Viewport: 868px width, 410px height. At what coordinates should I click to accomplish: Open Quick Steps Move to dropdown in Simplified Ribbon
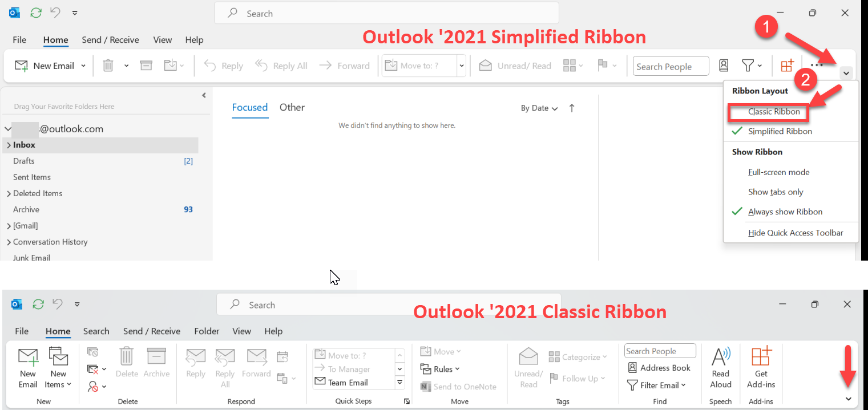pos(461,66)
